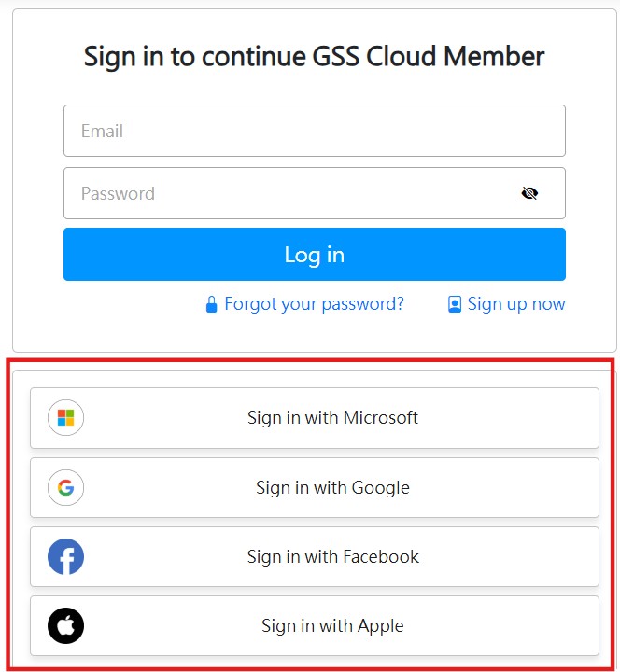Click the Google 'G' logo icon
This screenshot has height=672, width=620.
pyautogui.click(x=65, y=487)
